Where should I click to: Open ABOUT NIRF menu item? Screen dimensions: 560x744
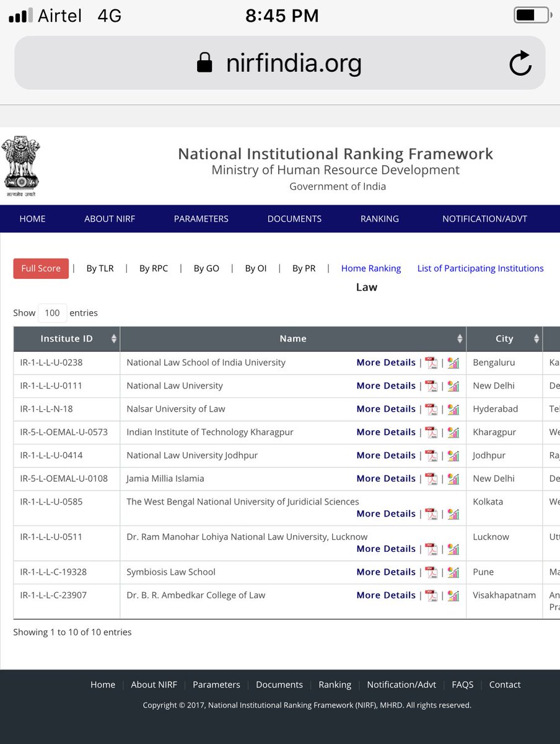(110, 219)
